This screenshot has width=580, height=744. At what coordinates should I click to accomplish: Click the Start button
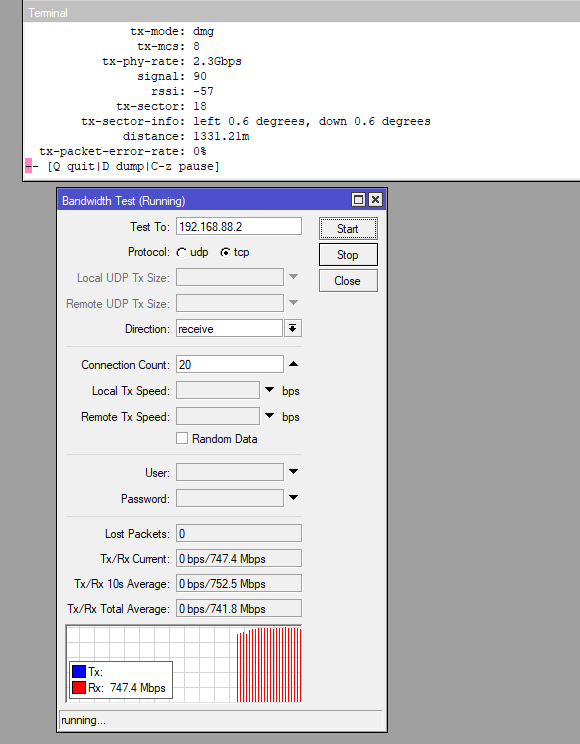[348, 229]
